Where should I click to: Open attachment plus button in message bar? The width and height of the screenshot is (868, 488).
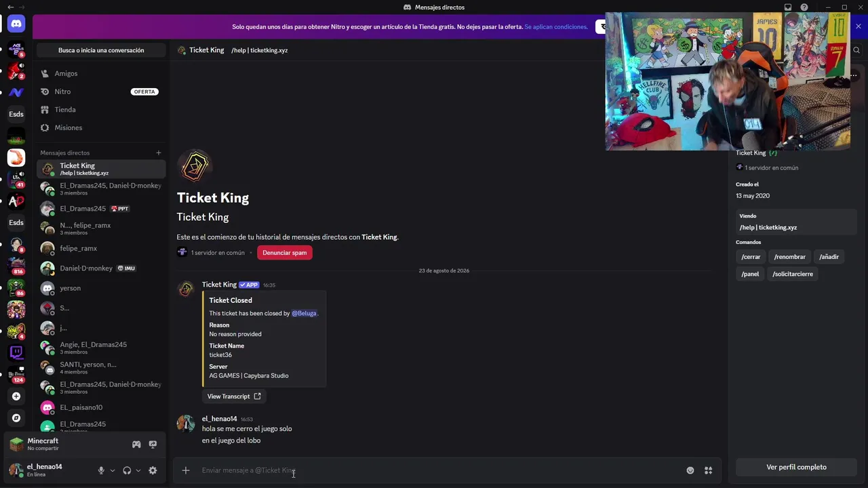coord(186,470)
